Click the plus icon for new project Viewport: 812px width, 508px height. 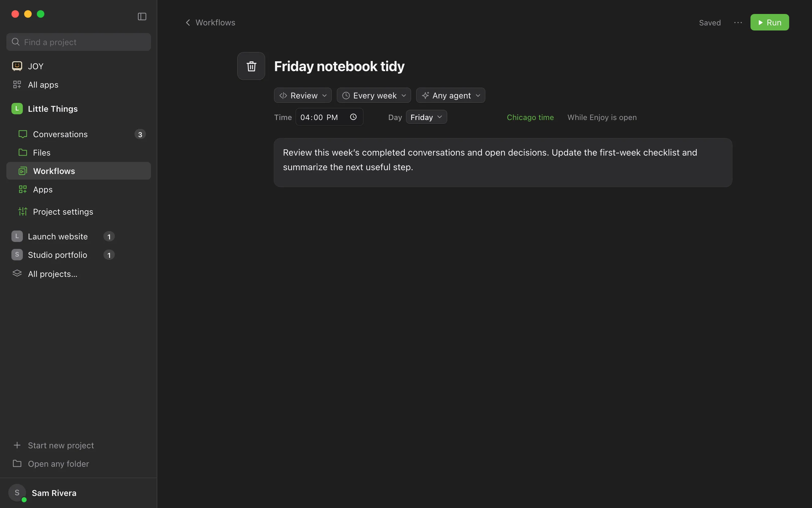17,445
